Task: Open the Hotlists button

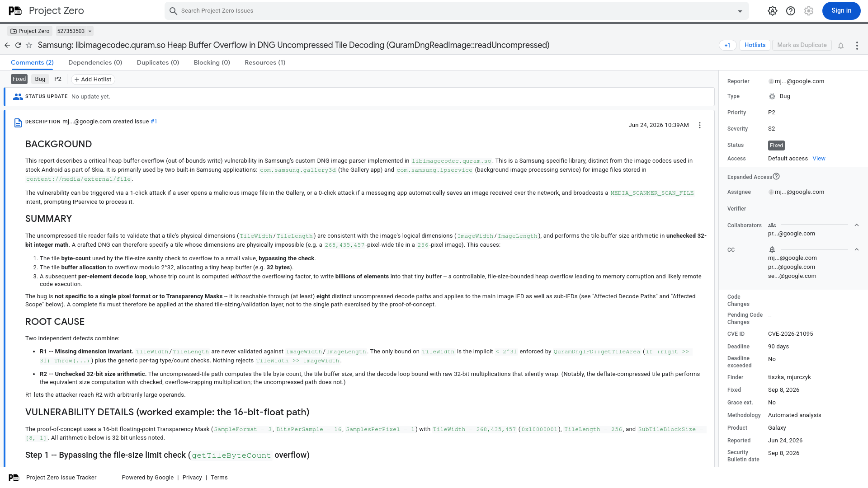Action: click(755, 45)
